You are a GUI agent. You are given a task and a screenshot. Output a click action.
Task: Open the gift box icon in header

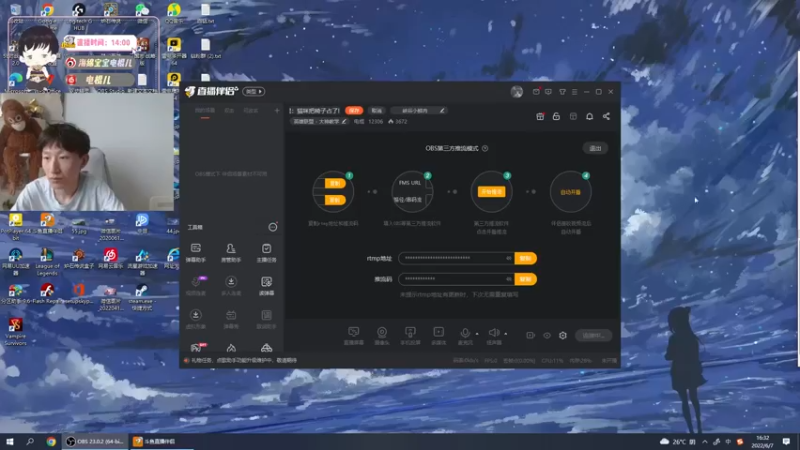pos(540,116)
